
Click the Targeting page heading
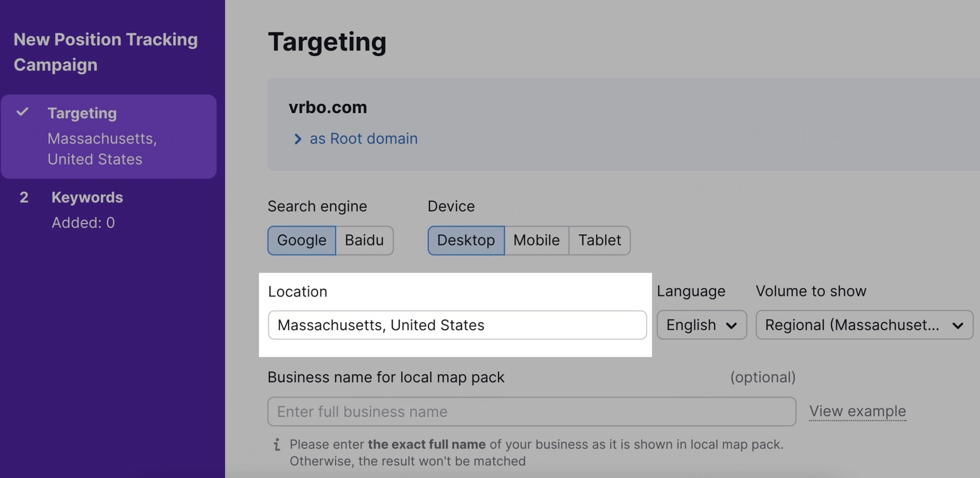327,42
